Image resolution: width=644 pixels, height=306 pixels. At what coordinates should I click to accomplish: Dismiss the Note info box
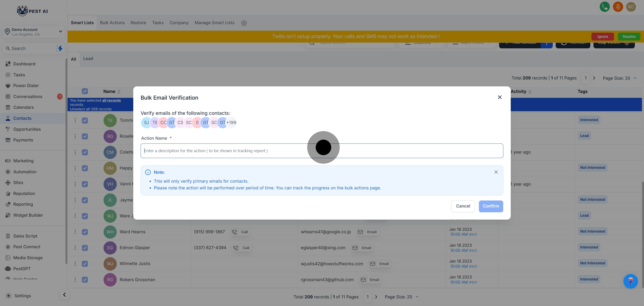pos(496,172)
